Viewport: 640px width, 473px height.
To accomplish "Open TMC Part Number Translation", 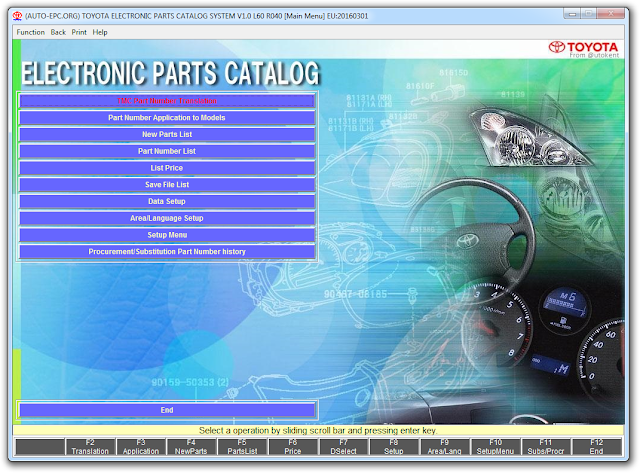I will tap(167, 101).
